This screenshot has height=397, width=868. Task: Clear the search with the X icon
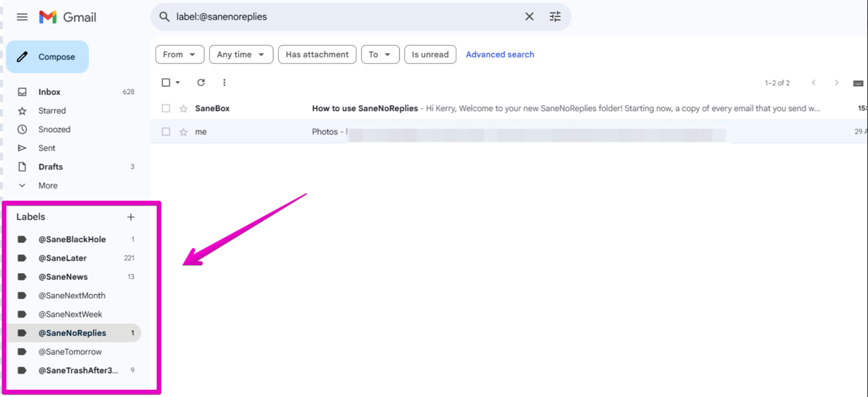click(x=529, y=17)
